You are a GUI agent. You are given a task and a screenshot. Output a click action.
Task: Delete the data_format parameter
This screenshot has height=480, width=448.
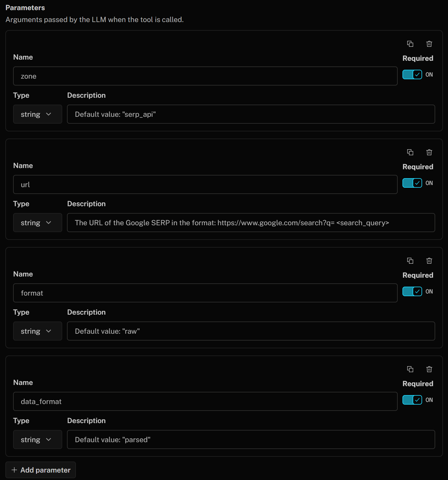pyautogui.click(x=429, y=369)
